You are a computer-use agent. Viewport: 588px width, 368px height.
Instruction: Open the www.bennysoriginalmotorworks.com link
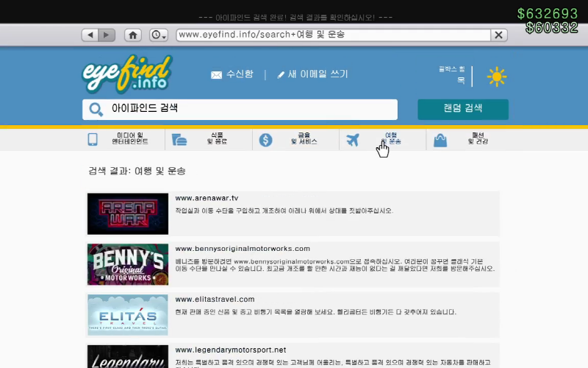click(243, 249)
